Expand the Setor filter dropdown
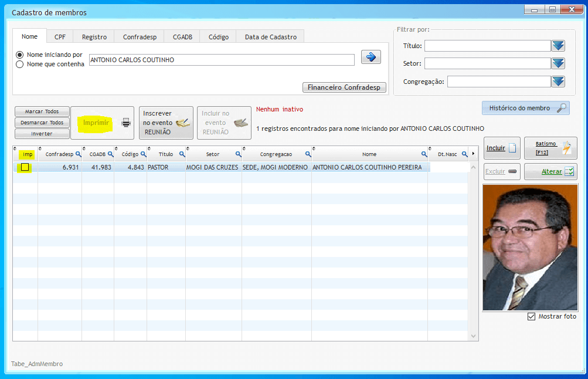The height and width of the screenshot is (379, 588). click(x=558, y=63)
